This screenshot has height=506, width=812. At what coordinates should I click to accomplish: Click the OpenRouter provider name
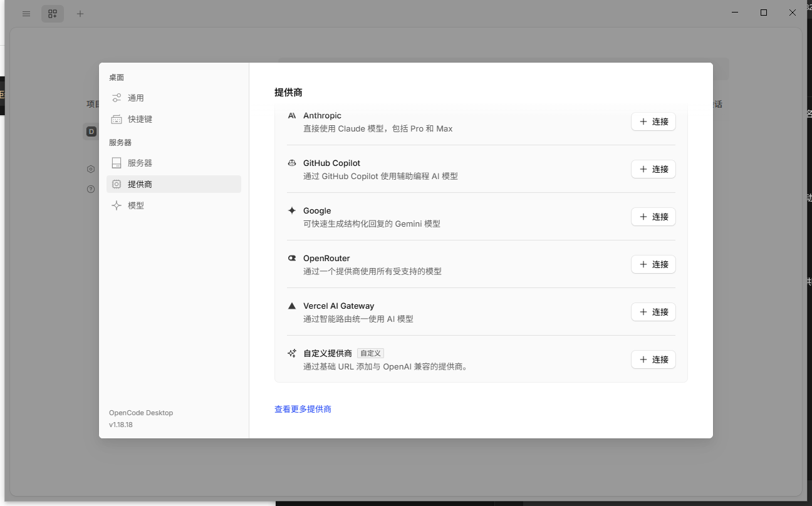tap(326, 258)
